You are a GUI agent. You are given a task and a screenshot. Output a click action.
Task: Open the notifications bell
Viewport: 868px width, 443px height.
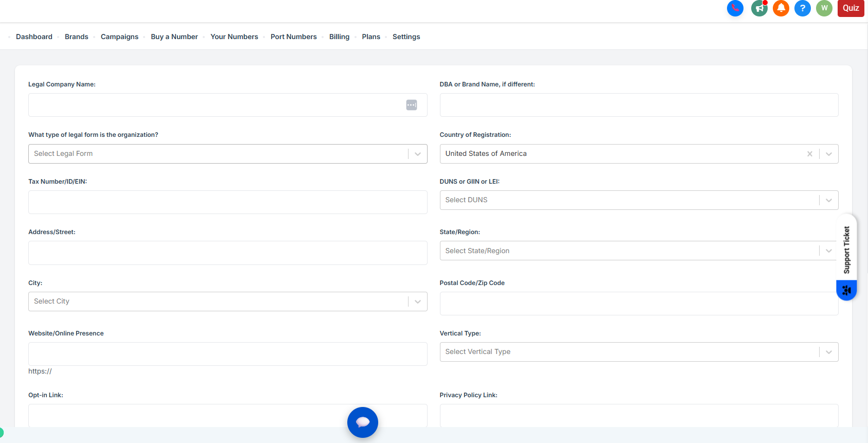tap(781, 8)
